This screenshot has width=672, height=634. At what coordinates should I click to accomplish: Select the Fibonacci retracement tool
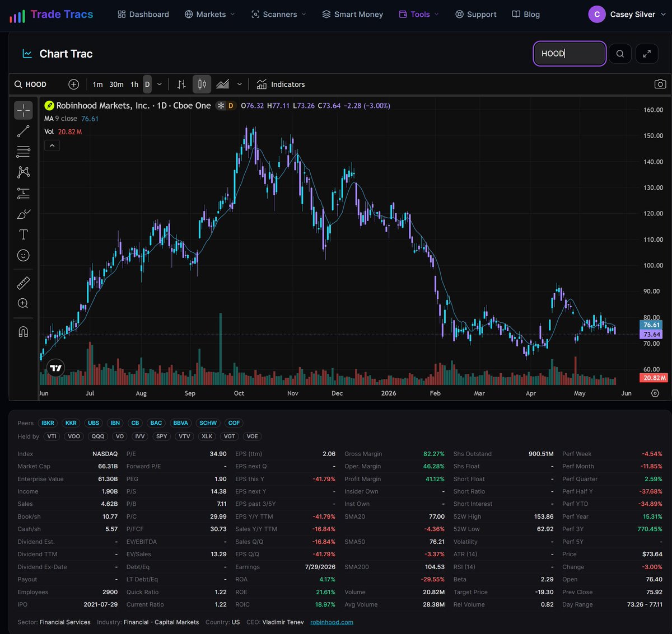(24, 152)
